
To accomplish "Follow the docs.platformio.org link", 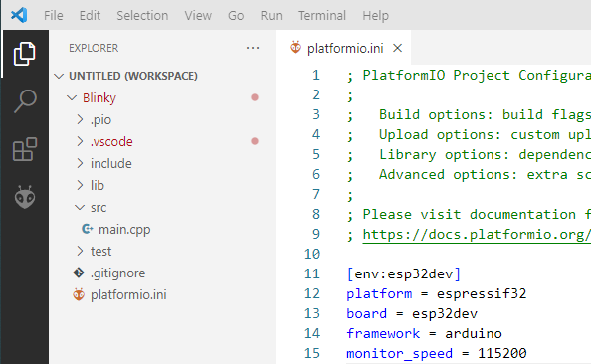I will tap(477, 235).
